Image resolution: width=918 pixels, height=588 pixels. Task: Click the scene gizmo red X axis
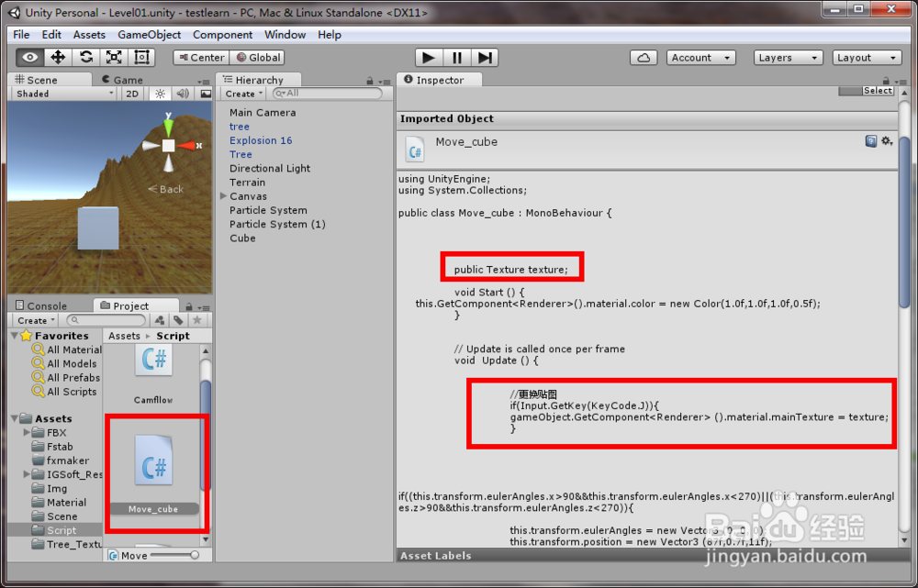188,146
